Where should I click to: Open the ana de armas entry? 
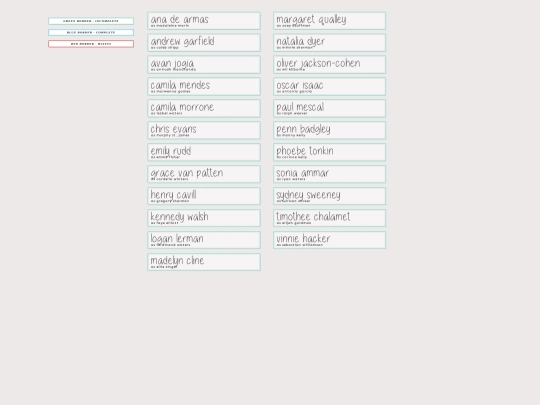click(x=204, y=21)
